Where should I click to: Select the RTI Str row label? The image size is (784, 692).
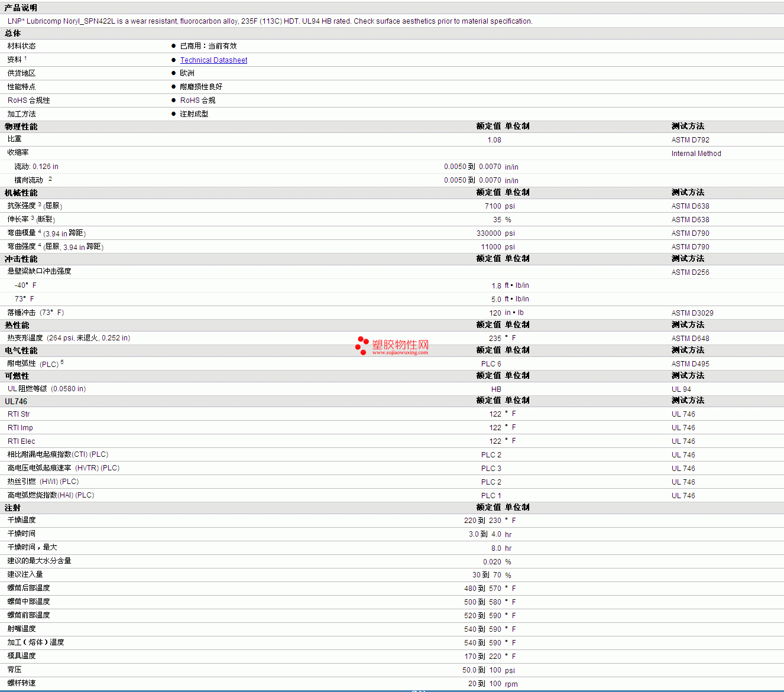pyautogui.click(x=18, y=414)
